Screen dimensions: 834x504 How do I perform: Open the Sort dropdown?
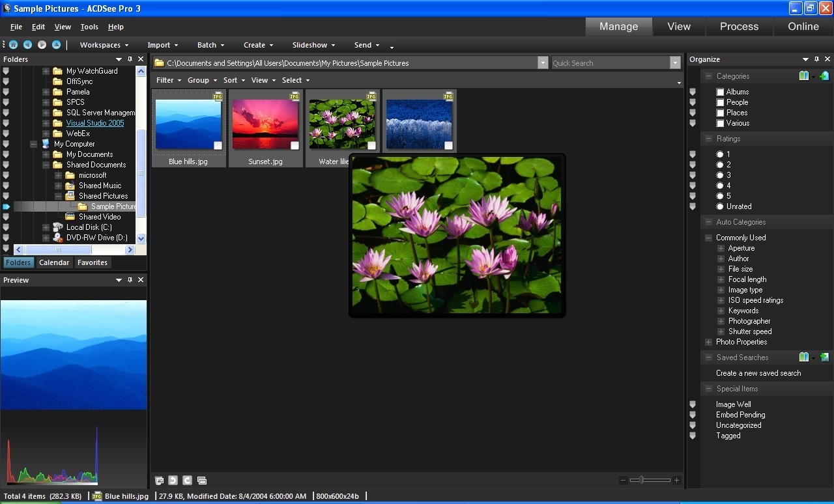tap(233, 79)
